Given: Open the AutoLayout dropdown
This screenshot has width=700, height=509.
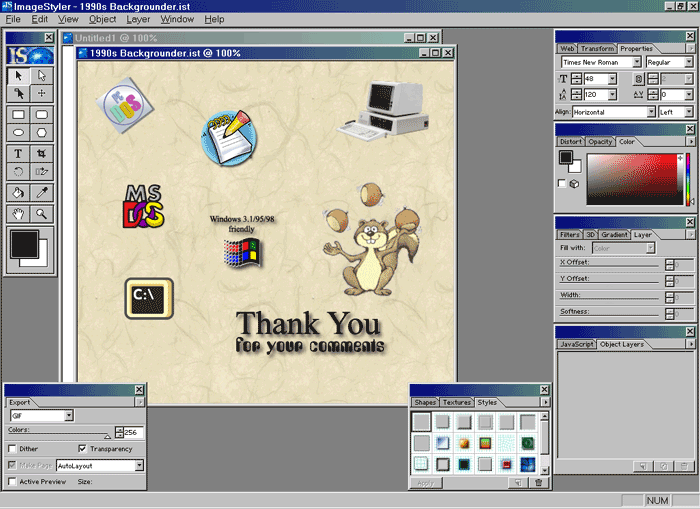Looking at the screenshot, I should coord(139,466).
